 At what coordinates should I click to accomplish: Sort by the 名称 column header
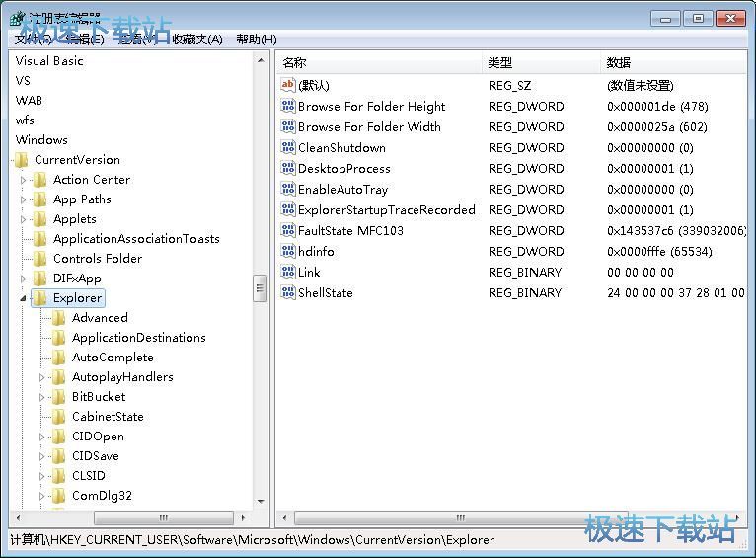click(379, 62)
